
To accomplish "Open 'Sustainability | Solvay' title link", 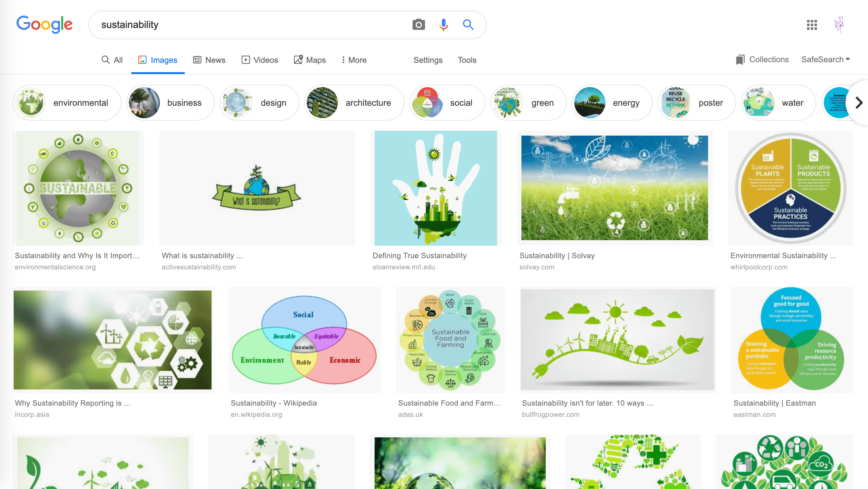I will [x=557, y=255].
